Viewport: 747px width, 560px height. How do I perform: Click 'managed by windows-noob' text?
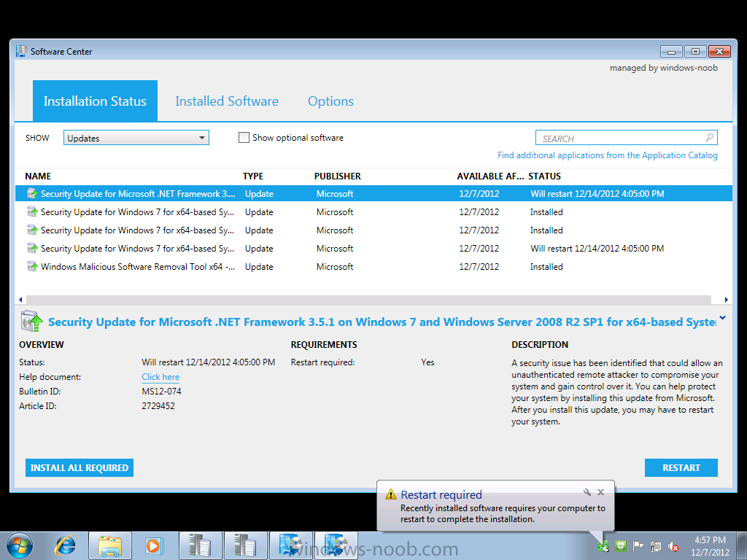point(664,68)
